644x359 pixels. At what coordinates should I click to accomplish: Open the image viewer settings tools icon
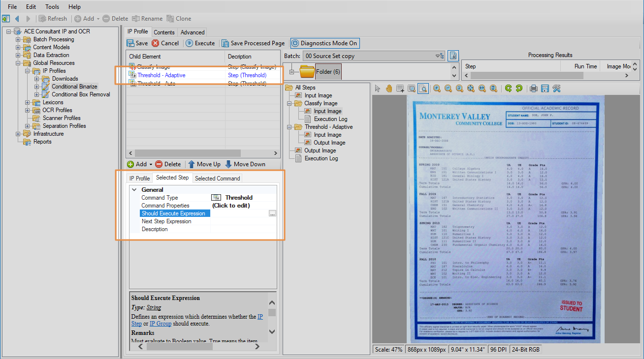[556, 89]
